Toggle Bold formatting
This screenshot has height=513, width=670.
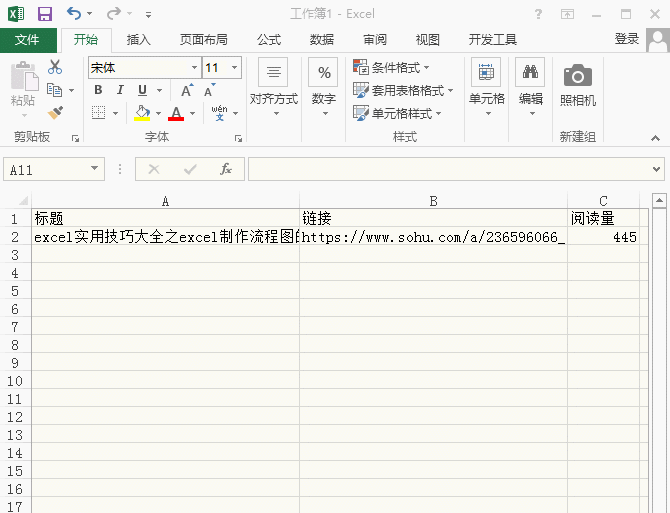98,90
